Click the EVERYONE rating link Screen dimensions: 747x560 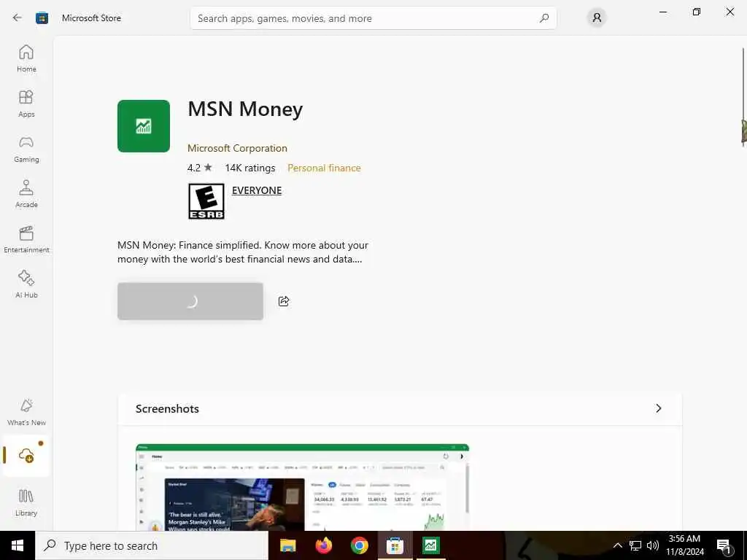pyautogui.click(x=257, y=190)
